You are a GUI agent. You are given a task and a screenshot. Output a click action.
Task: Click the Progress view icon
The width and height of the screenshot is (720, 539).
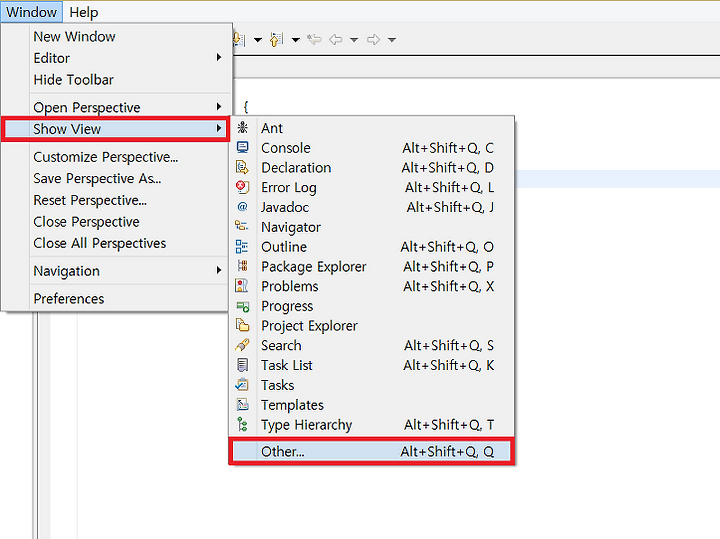(242, 306)
